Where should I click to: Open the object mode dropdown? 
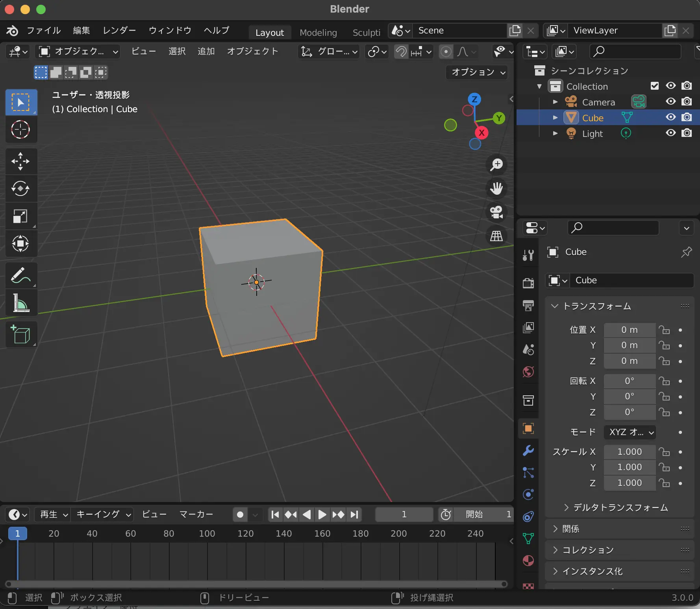78,52
